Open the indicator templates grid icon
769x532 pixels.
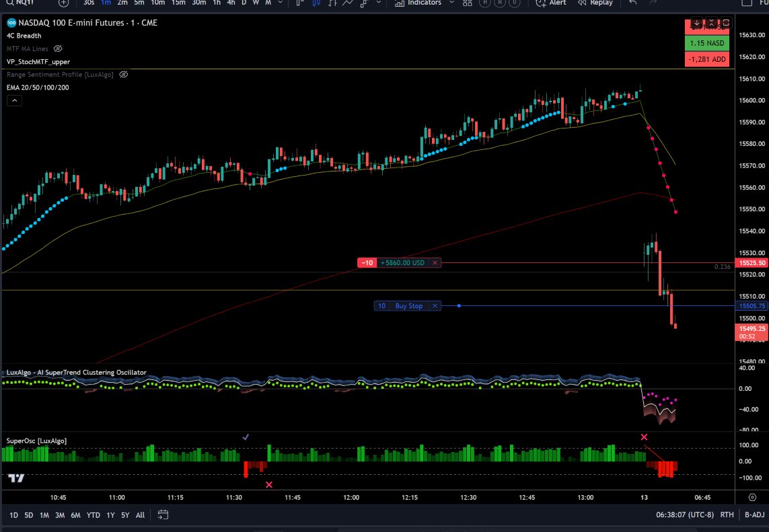pos(468,3)
